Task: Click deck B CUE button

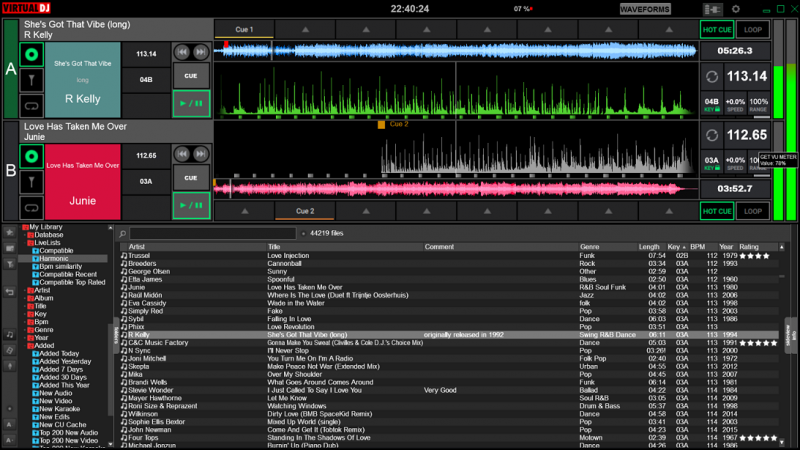Action: pos(191,178)
